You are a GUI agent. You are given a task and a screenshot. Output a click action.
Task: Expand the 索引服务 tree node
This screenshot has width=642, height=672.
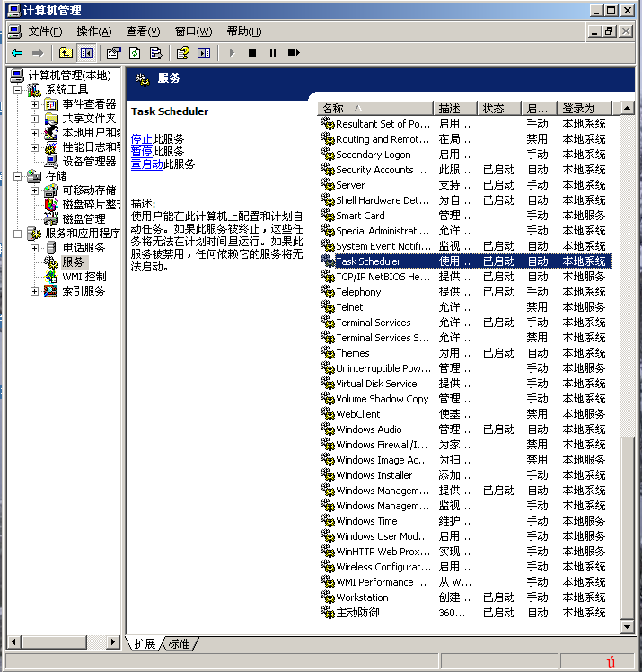[35, 291]
